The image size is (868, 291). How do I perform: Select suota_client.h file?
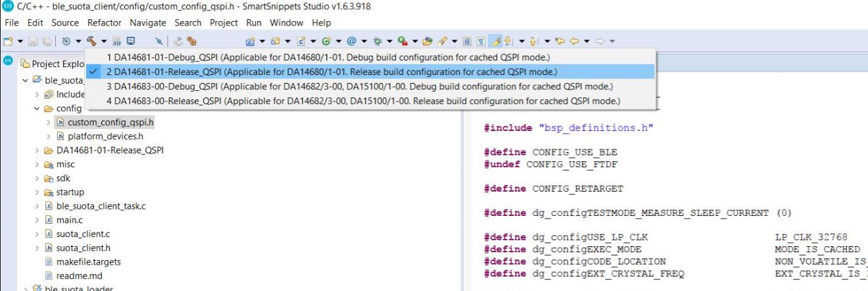pos(84,248)
